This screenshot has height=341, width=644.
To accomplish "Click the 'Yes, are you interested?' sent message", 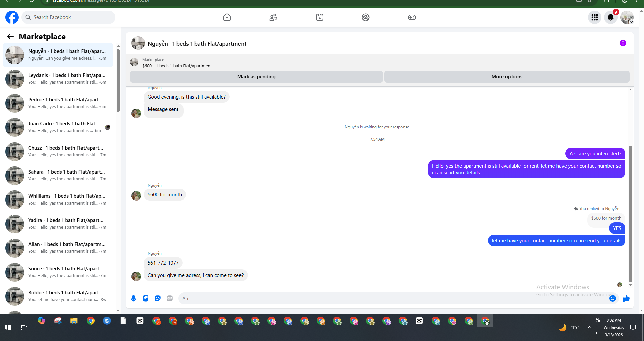I will [595, 154].
